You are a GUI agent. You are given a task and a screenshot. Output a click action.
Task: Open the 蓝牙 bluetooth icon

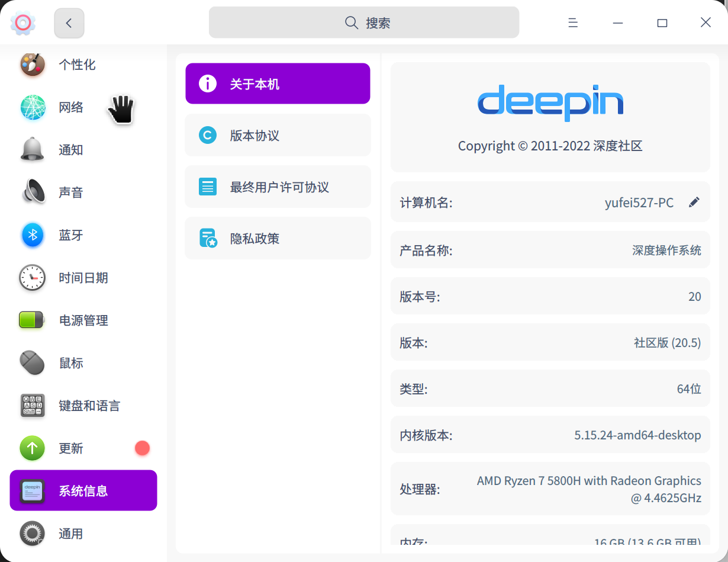[x=33, y=235]
